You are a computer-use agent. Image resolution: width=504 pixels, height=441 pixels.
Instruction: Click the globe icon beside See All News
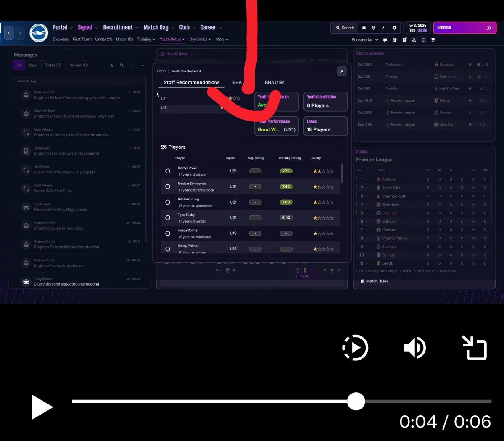[163, 54]
